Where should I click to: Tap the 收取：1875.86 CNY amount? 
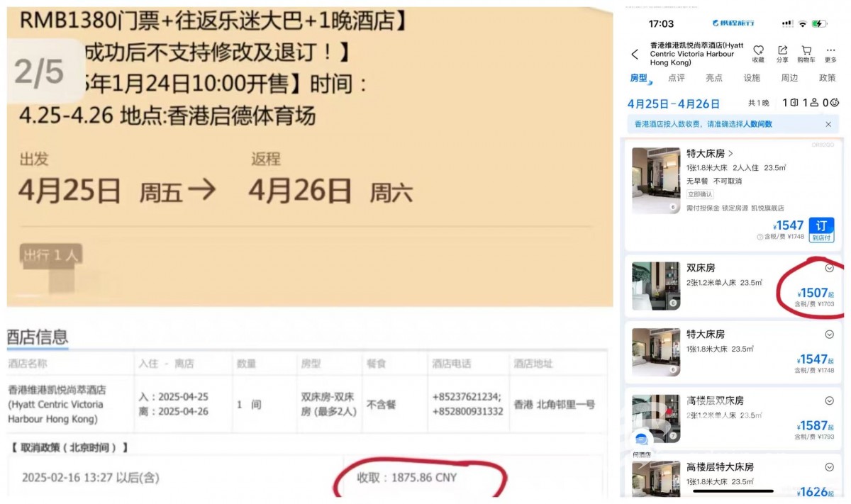pyautogui.click(x=406, y=478)
